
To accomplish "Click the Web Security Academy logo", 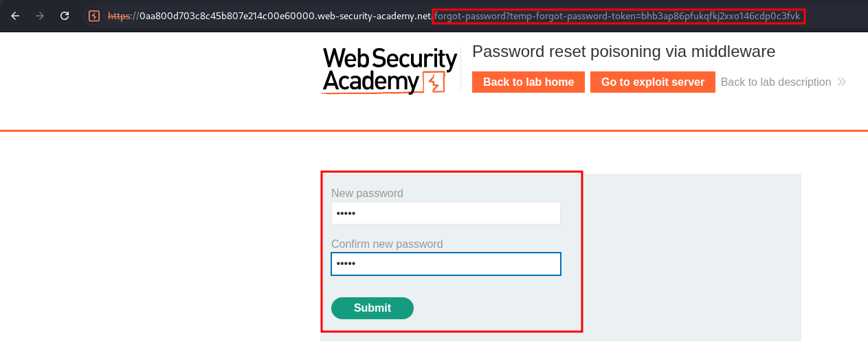I will pyautogui.click(x=389, y=70).
